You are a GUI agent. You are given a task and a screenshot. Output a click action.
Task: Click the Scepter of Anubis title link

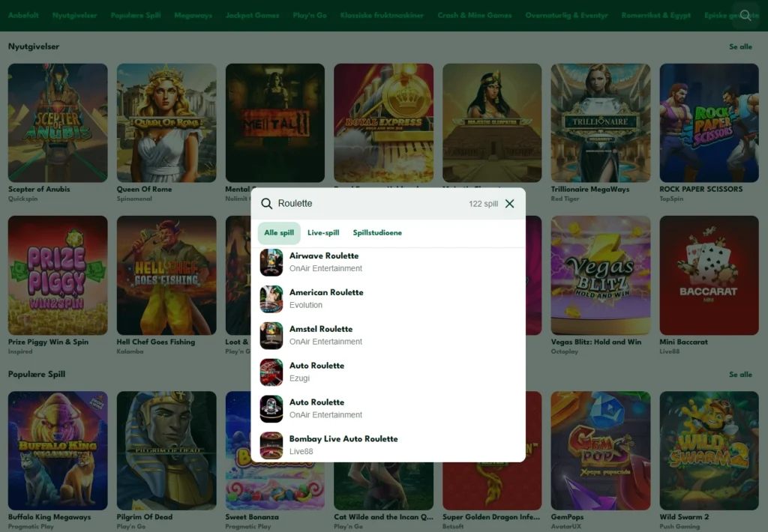pyautogui.click(x=39, y=190)
